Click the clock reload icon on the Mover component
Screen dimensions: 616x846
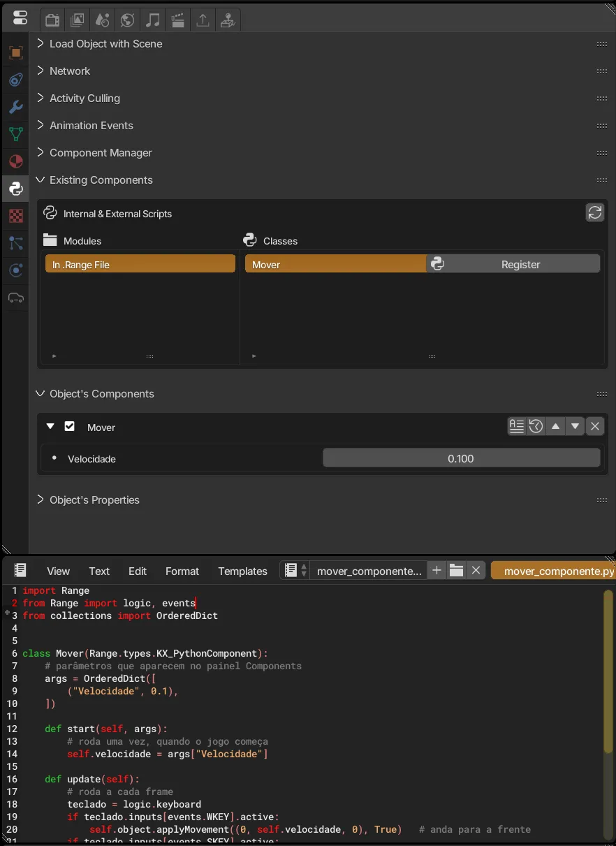[536, 426]
